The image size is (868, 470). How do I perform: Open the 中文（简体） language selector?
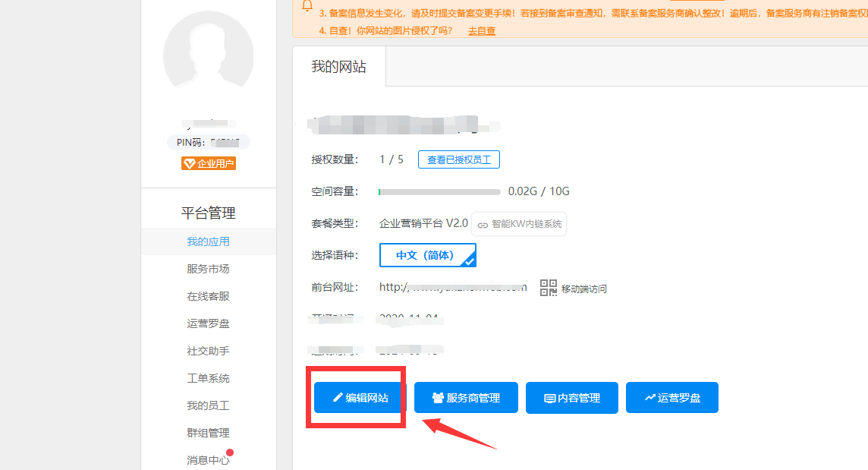(x=427, y=255)
